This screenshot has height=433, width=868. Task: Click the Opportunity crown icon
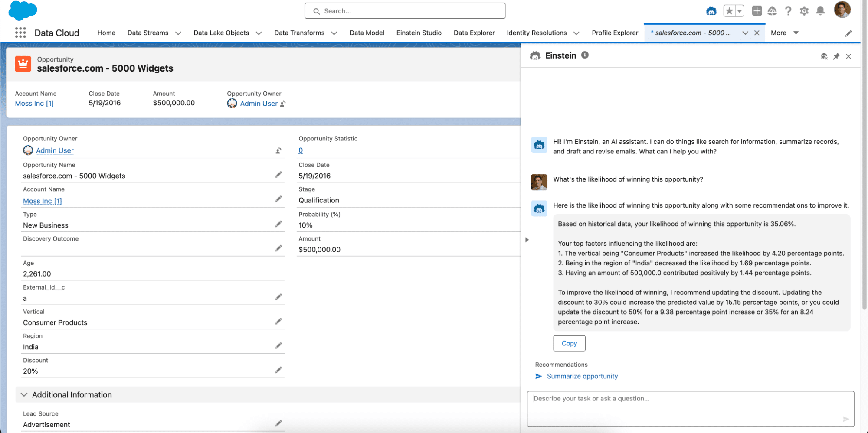coord(23,64)
